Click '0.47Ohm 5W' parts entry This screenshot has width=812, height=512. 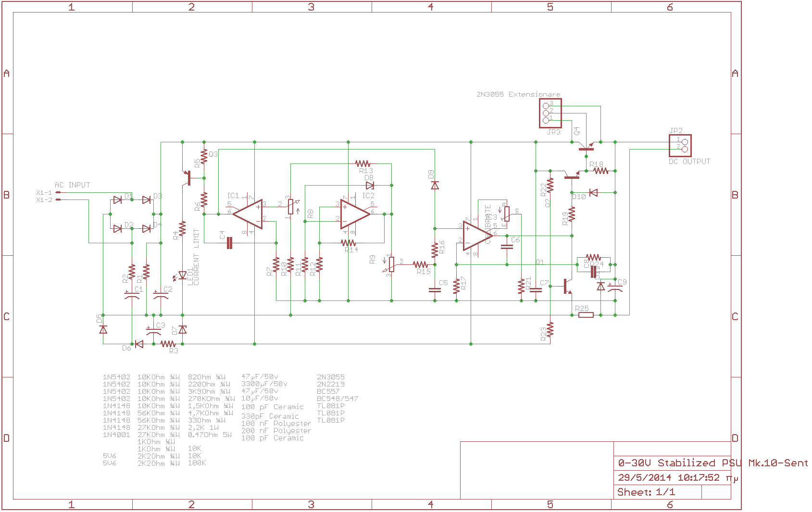(210, 435)
